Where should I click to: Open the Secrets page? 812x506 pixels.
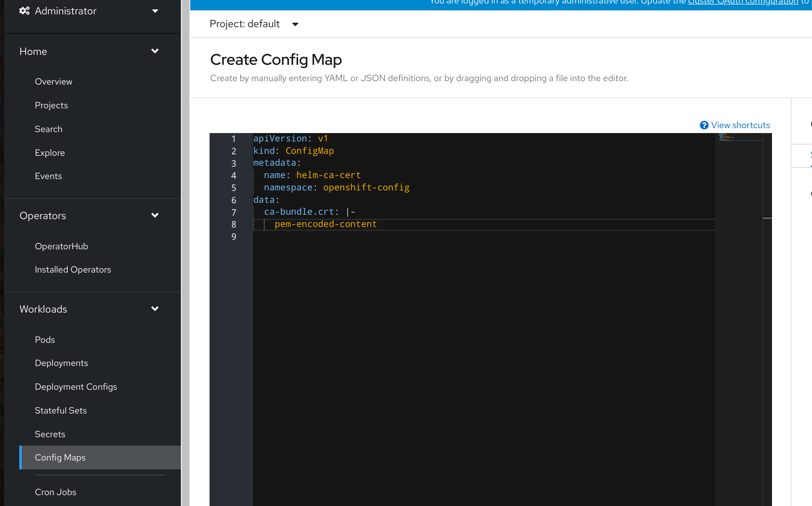[50, 434]
